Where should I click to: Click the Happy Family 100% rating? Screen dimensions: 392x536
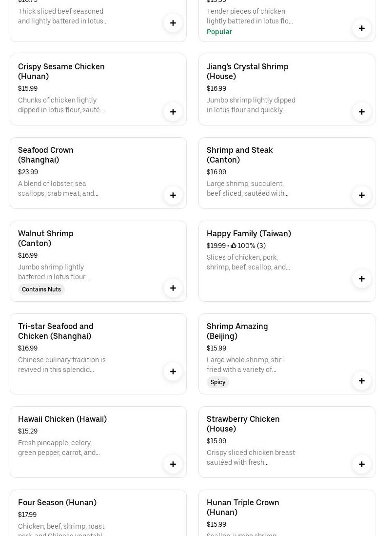click(249, 246)
